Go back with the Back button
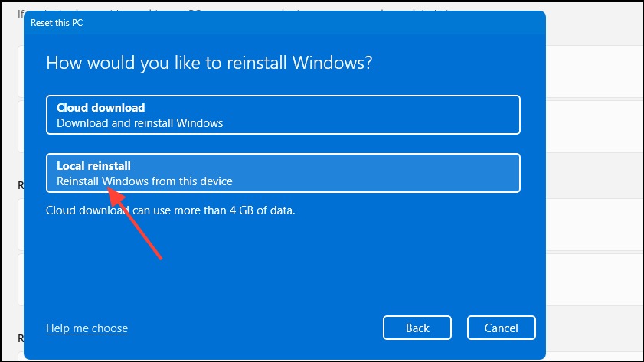This screenshot has width=644, height=362. (x=417, y=328)
